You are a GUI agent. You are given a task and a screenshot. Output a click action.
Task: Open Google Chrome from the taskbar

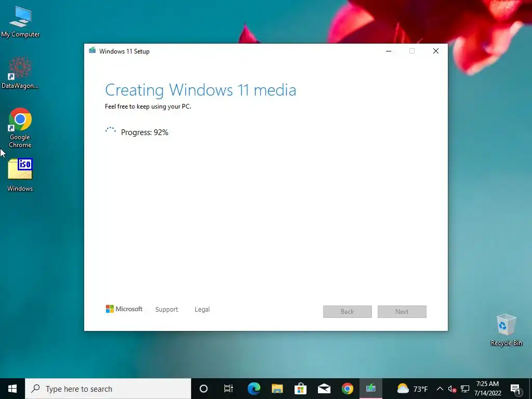click(347, 389)
